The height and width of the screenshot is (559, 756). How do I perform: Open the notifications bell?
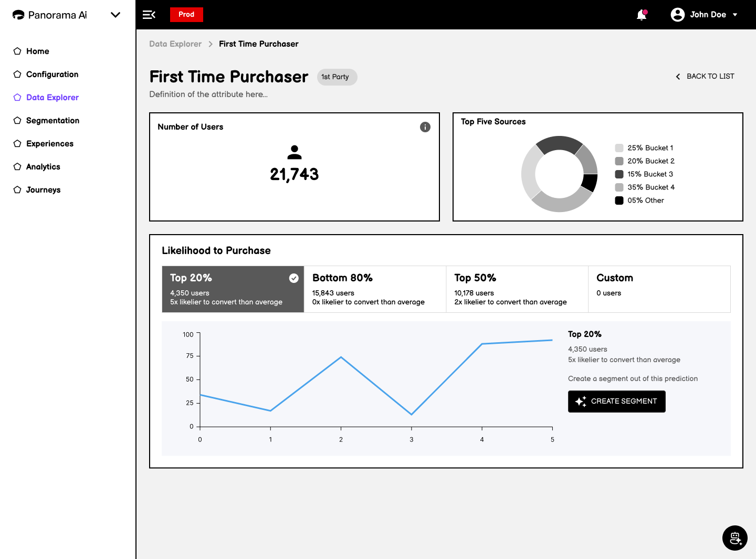point(642,15)
